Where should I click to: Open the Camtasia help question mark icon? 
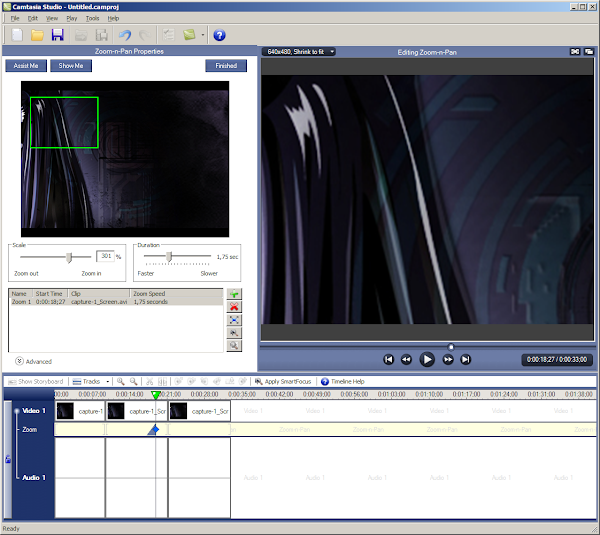[x=219, y=36]
